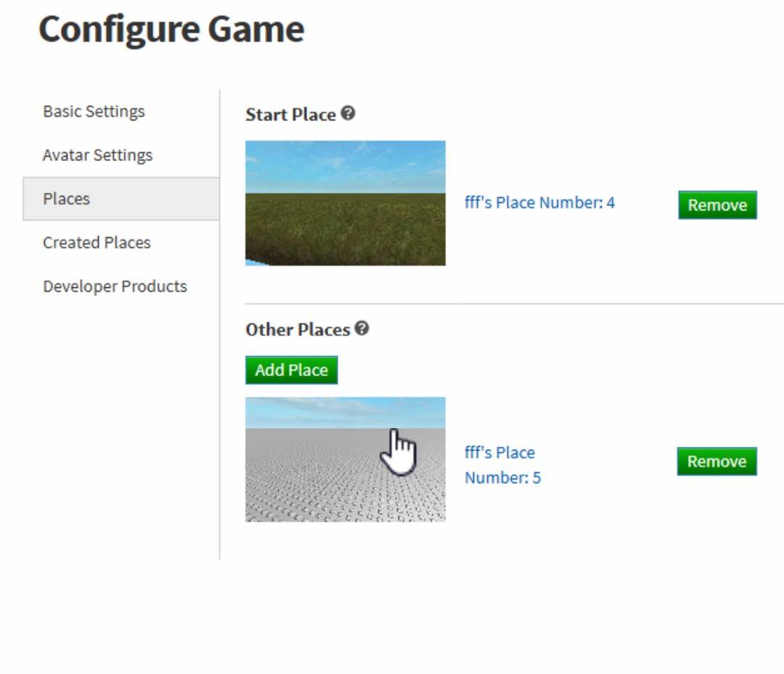Select the Places tab in the sidebar

pos(66,199)
